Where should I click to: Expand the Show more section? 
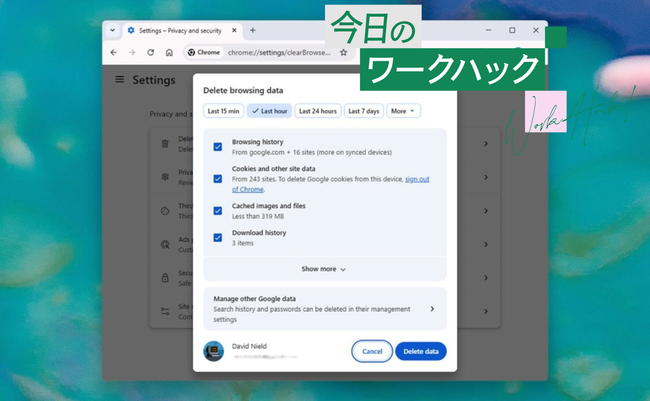[324, 269]
